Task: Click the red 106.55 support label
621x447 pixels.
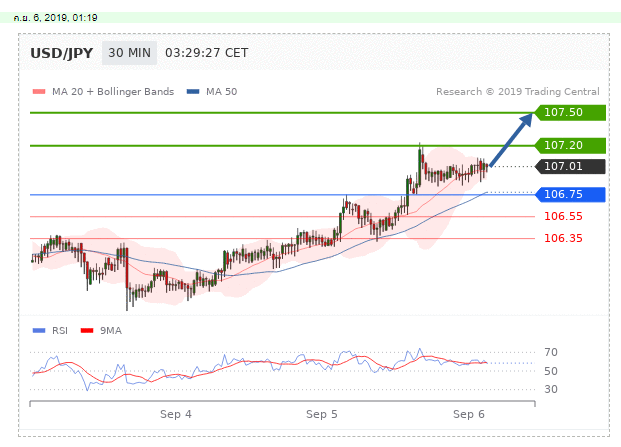Action: coord(563,216)
